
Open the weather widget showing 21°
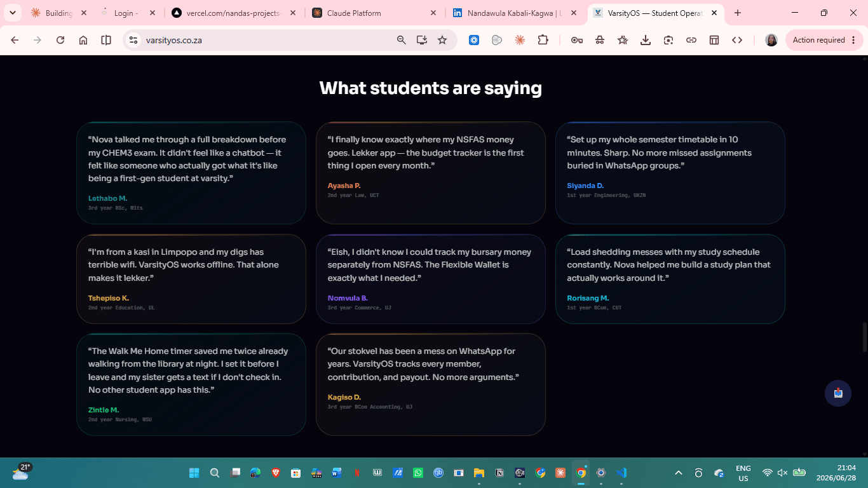(x=22, y=472)
